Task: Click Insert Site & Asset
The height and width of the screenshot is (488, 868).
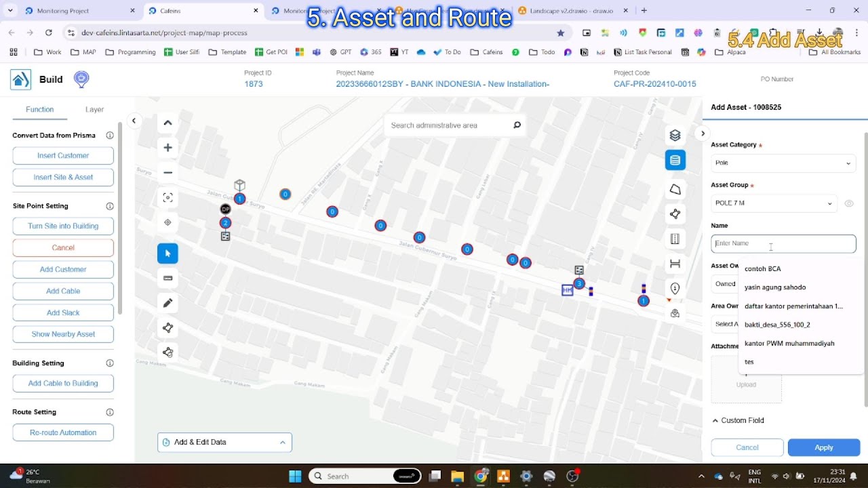Action: (x=63, y=178)
